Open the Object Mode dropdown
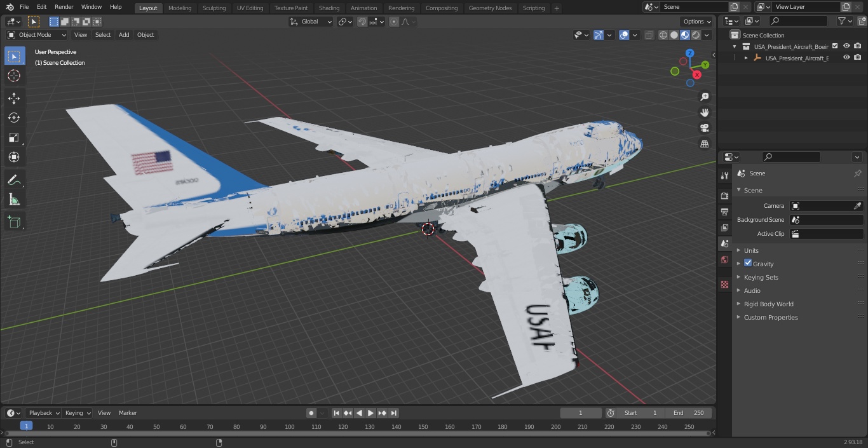Screen dimensions: 868x448 tap(37, 35)
